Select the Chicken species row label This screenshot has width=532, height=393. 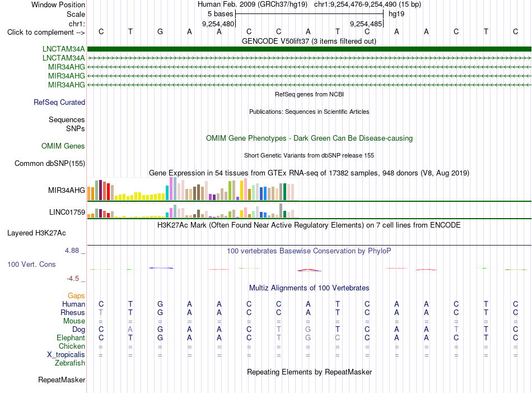(72, 346)
